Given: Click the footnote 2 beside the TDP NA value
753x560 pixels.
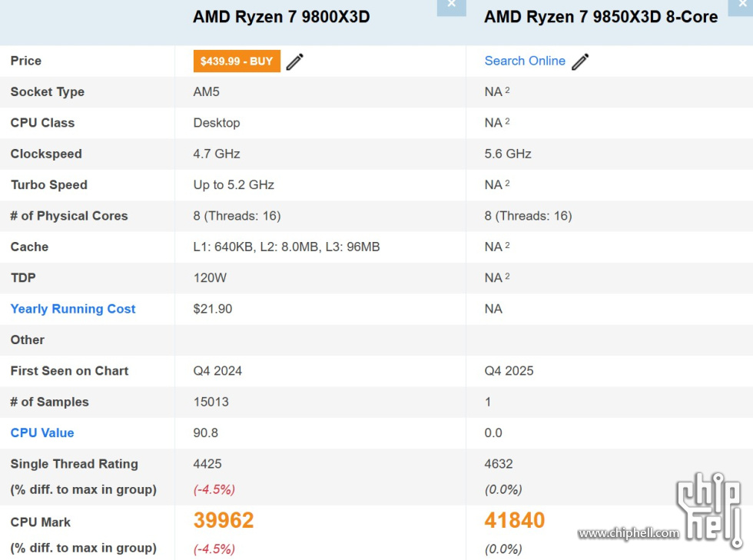Looking at the screenshot, I should [508, 274].
